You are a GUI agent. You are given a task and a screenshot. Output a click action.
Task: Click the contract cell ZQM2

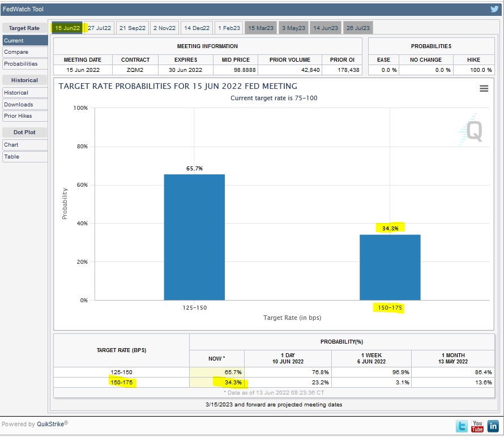coord(135,70)
